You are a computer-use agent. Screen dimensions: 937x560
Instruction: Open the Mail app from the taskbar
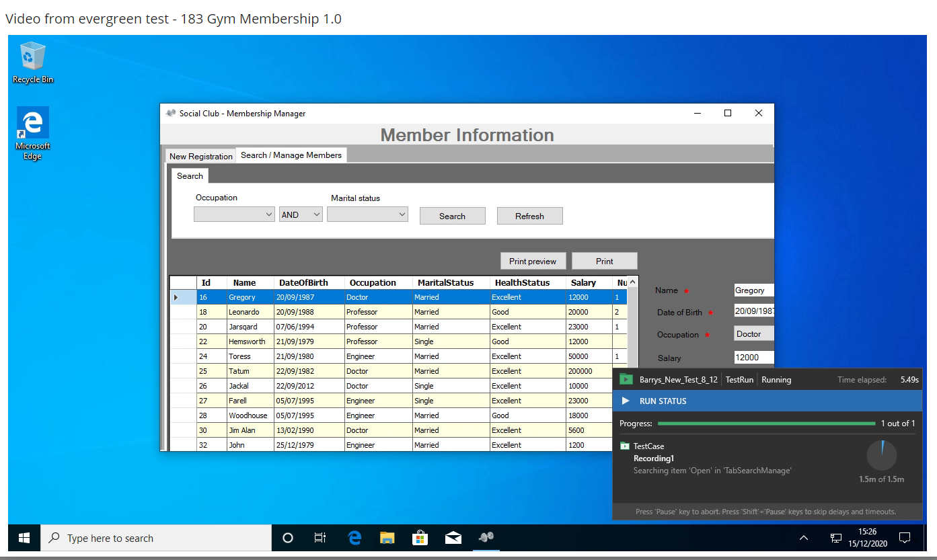(x=453, y=538)
